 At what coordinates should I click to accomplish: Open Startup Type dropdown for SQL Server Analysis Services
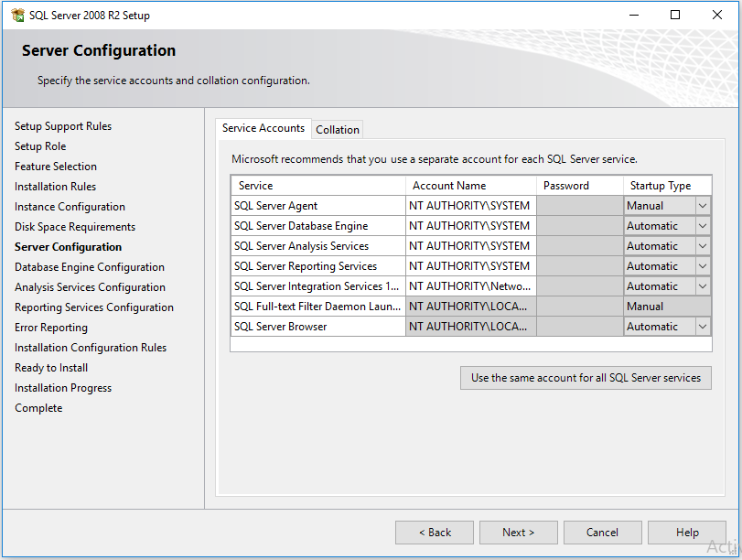click(x=703, y=246)
